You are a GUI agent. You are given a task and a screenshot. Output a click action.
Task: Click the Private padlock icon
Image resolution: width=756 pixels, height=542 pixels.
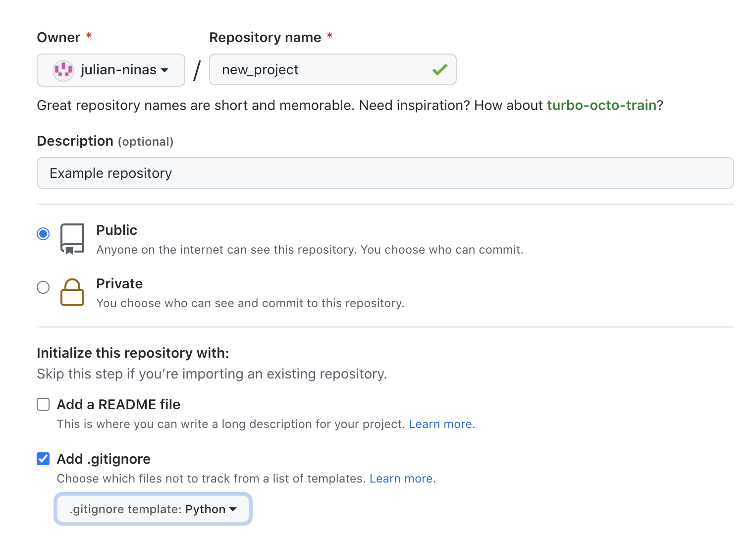point(72,292)
